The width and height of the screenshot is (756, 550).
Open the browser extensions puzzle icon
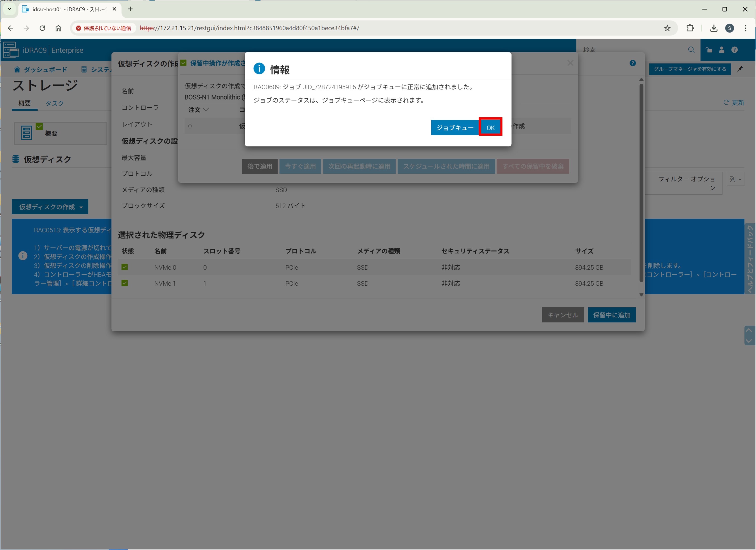pyautogui.click(x=690, y=28)
